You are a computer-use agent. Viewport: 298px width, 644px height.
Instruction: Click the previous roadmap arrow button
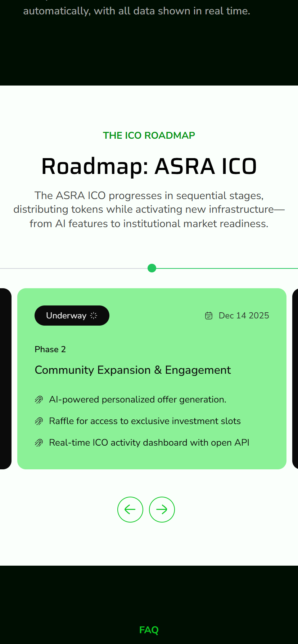[x=130, y=510]
